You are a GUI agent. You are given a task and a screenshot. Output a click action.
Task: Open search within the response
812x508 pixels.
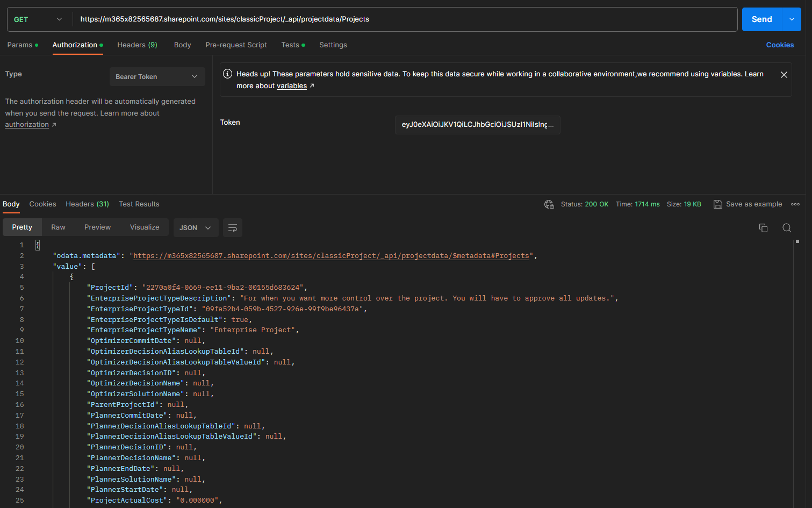[x=787, y=228]
